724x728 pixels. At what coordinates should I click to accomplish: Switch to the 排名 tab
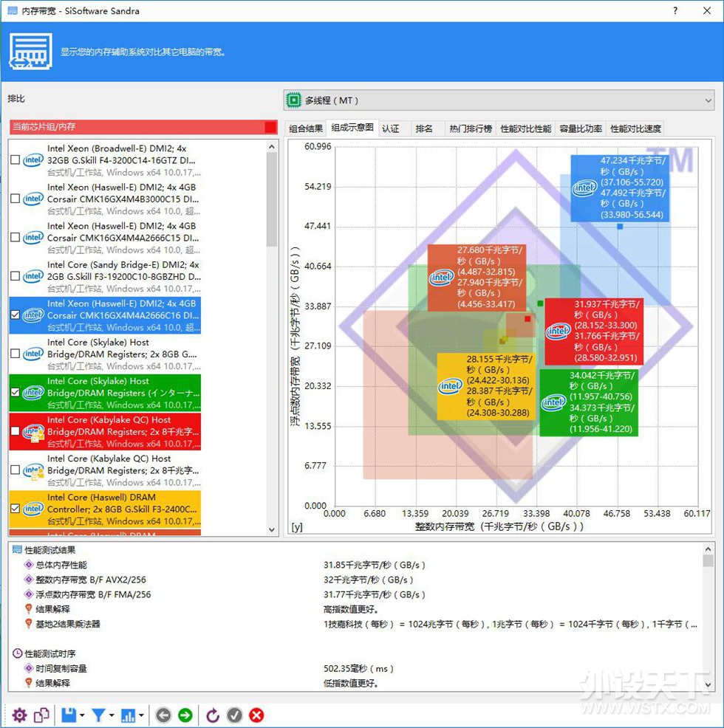click(424, 128)
